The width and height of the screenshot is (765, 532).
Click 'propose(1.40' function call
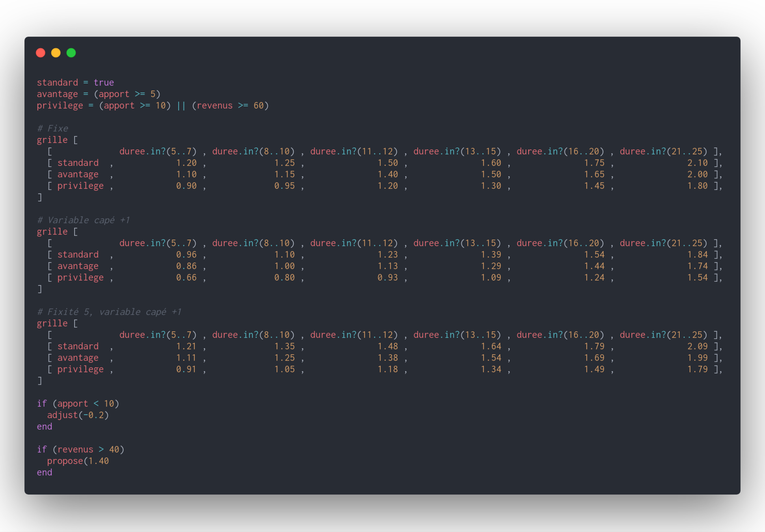tap(78, 461)
